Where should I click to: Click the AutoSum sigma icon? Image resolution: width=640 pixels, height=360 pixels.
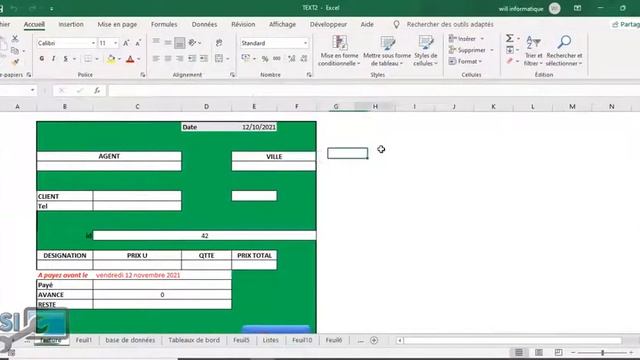510,38
